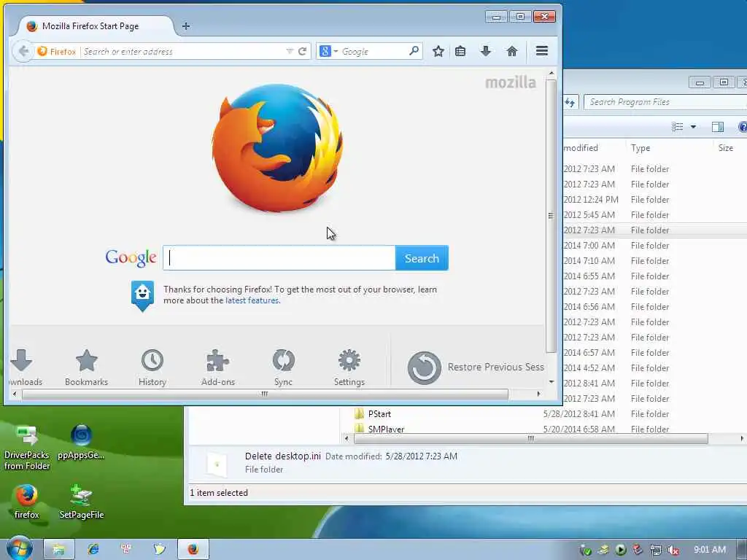Open Add-ons from the start page
This screenshot has height=560, width=747.
217,367
